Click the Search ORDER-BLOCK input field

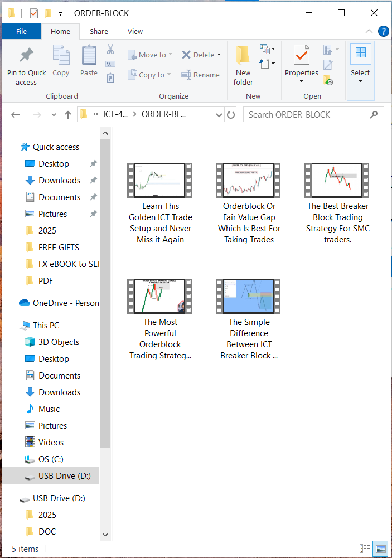coord(307,115)
